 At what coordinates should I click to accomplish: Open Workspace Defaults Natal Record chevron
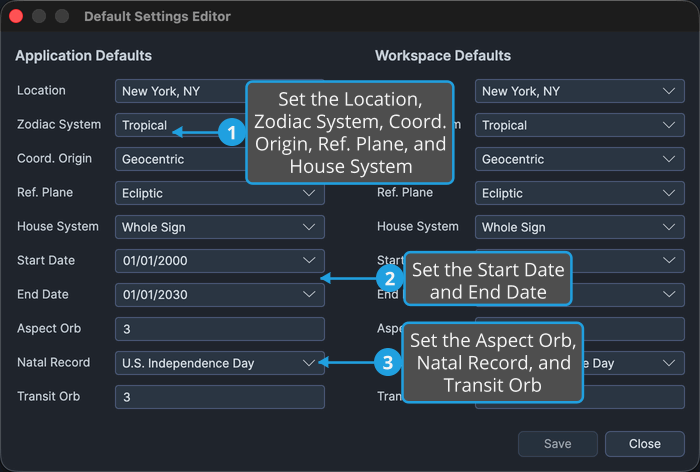(669, 363)
